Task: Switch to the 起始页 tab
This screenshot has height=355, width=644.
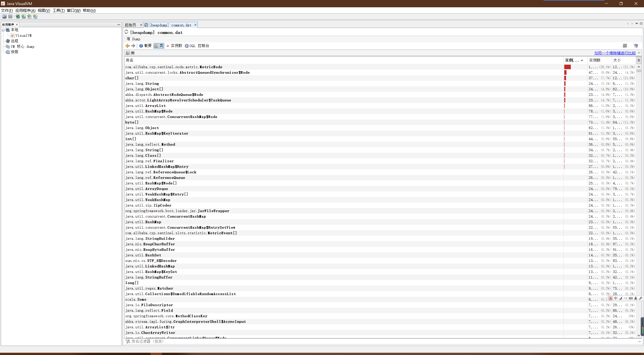Action: (131, 25)
